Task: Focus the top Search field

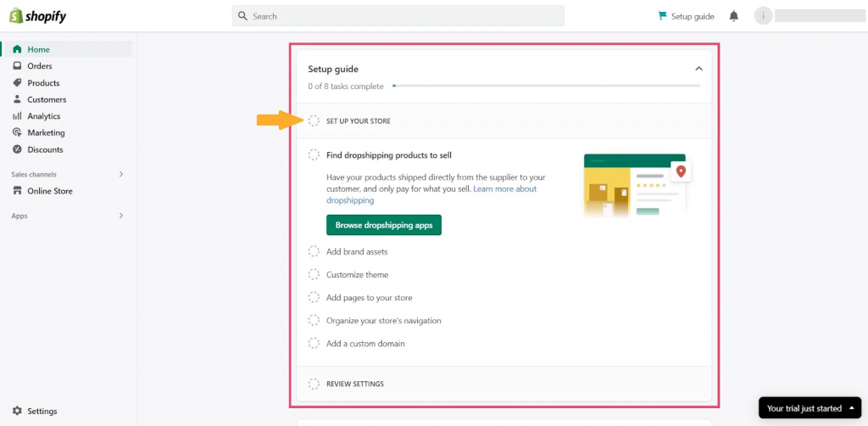Action: pyautogui.click(x=398, y=16)
